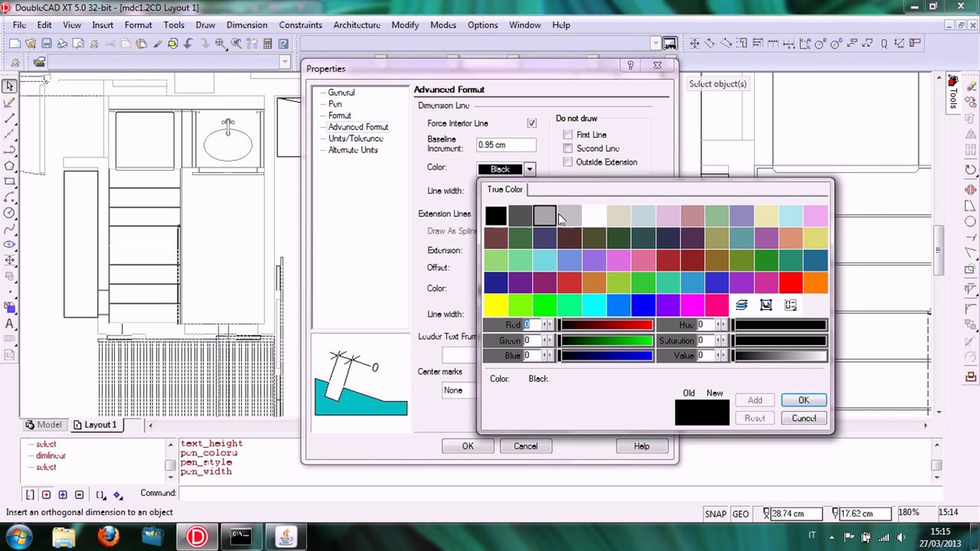
Task: Click the by-layer color icon in palette
Action: [x=742, y=305]
